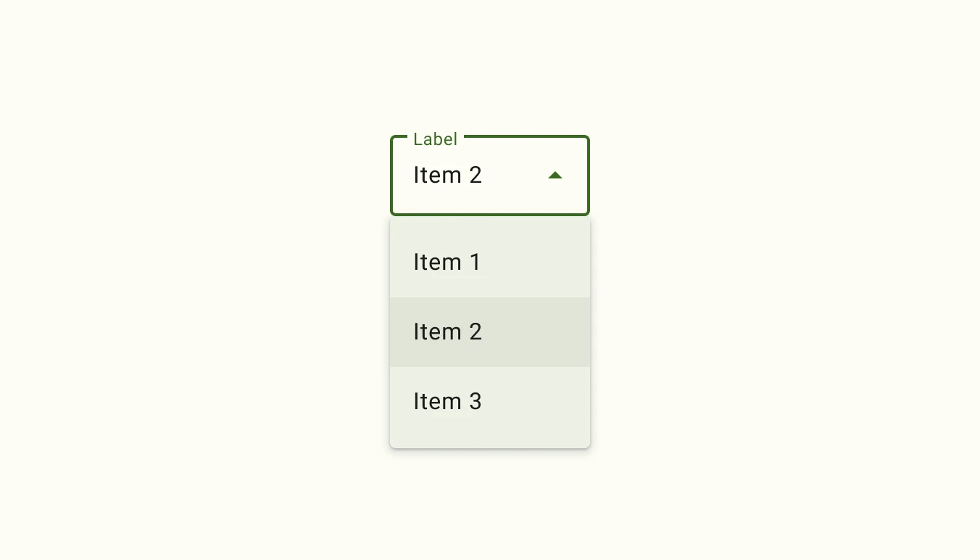This screenshot has height=560, width=980.
Task: Click the Label text above the field
Action: click(435, 139)
